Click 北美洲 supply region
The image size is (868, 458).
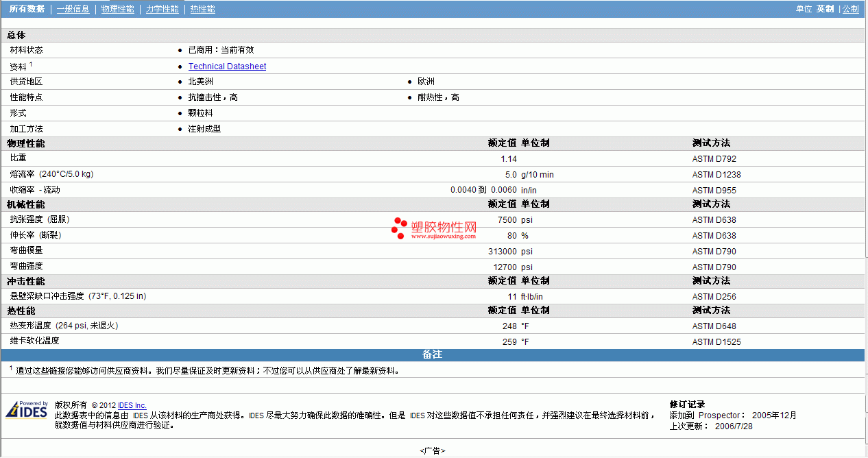(x=201, y=82)
